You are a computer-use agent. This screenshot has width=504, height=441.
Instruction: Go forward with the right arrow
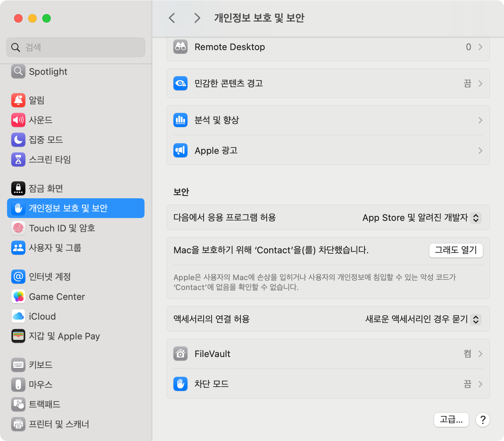point(197,18)
